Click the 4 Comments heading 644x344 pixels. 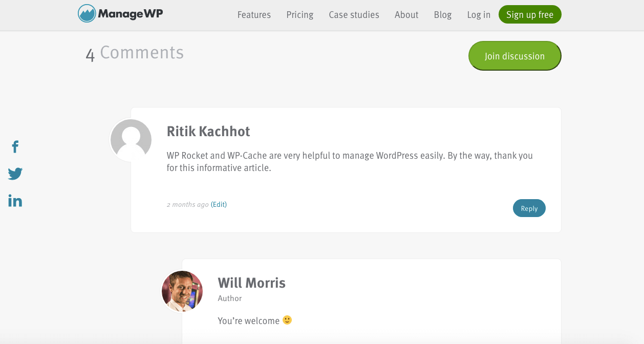[x=135, y=53]
